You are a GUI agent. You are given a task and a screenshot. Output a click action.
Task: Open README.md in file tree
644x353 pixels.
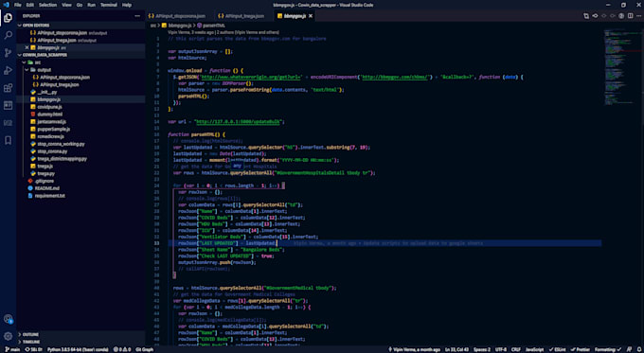click(x=80, y=188)
